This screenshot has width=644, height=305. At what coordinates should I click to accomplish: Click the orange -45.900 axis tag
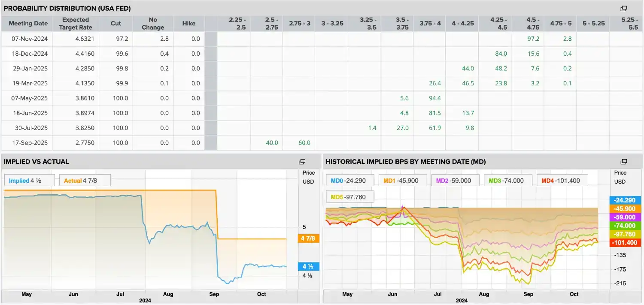coord(624,209)
